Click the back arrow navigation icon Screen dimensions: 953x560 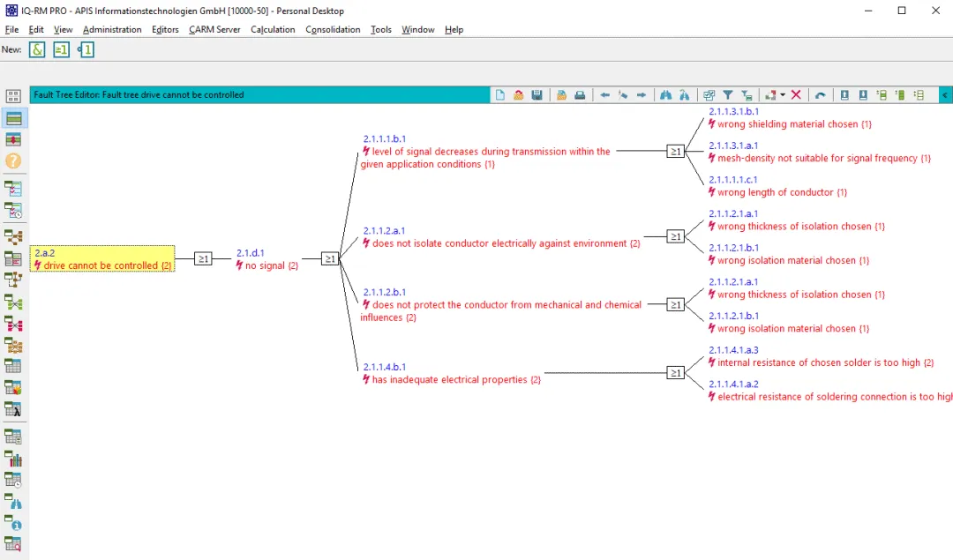click(604, 94)
